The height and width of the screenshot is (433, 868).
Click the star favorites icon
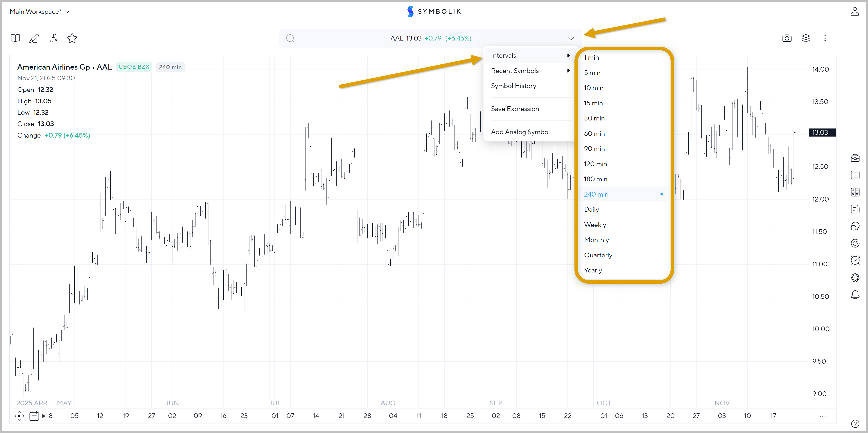pyautogui.click(x=72, y=39)
